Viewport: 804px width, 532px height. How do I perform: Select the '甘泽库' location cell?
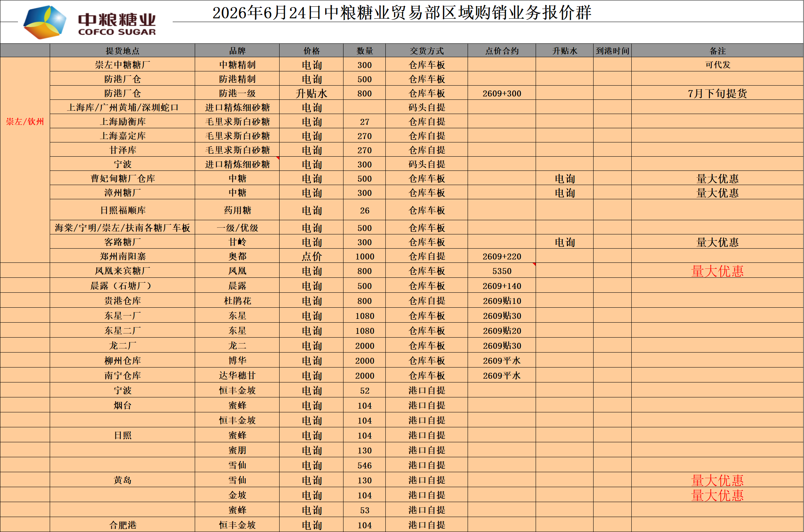(122, 150)
